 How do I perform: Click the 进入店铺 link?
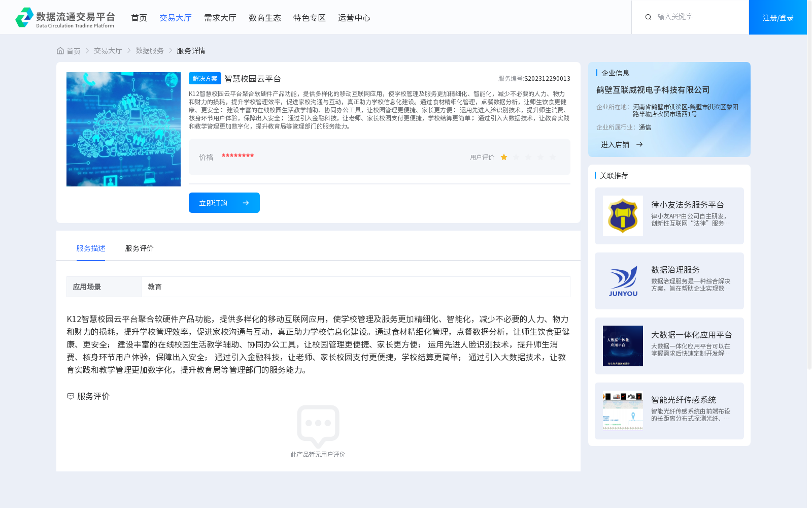coord(615,145)
